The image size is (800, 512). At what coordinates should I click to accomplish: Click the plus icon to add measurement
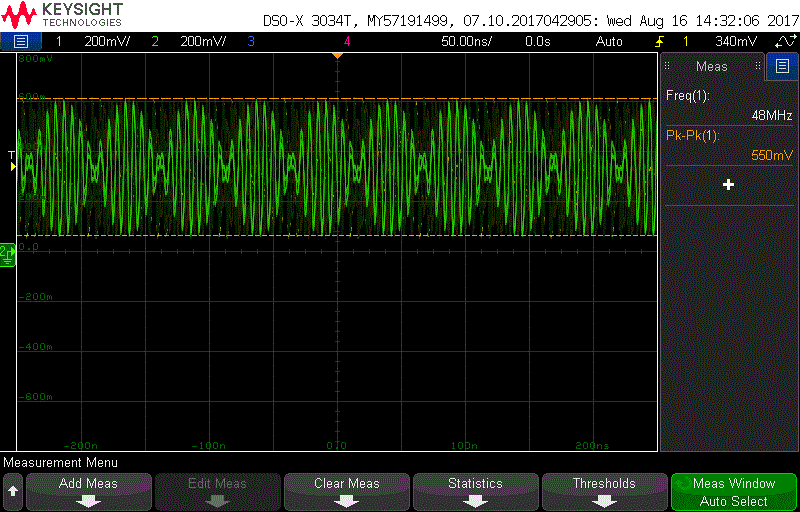[729, 185]
